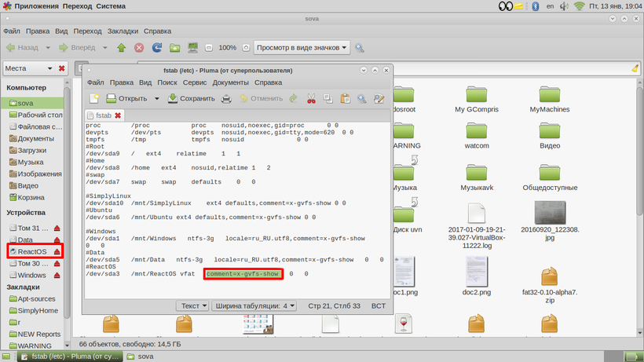This screenshot has height=362, width=644.
Task: Expand the recent files arrow beside Открыть
Action: click(156, 98)
